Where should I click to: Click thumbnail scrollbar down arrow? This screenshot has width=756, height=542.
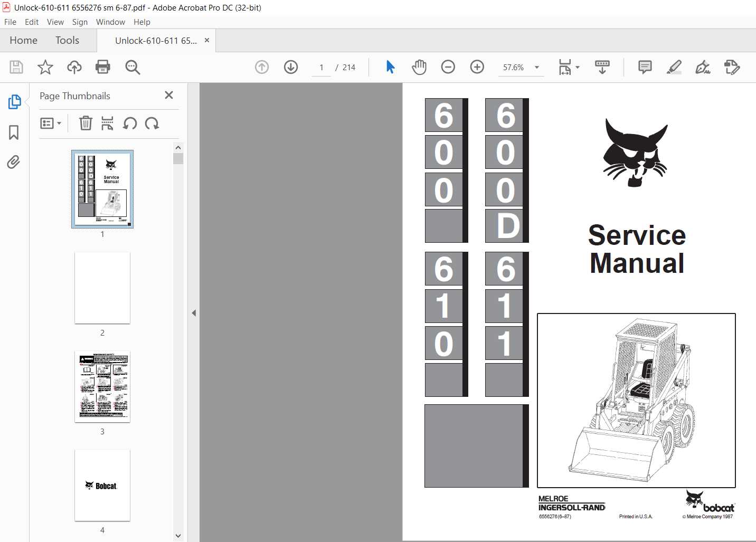(178, 536)
